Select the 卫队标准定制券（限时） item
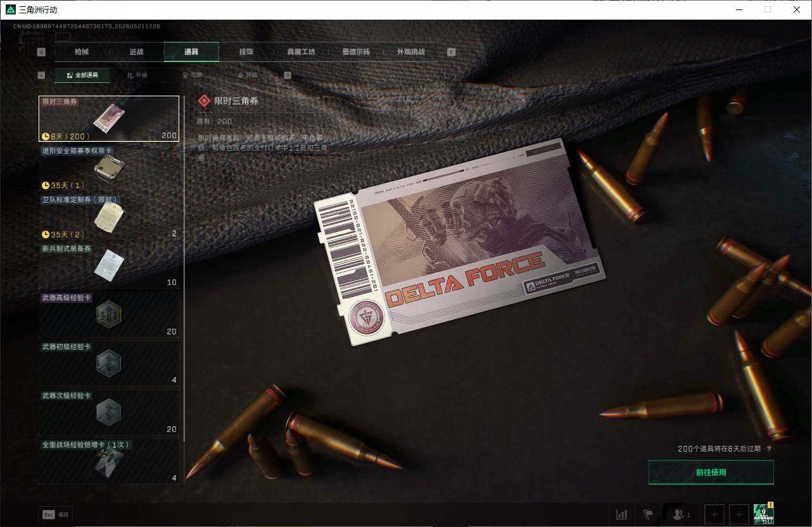This screenshot has height=527, width=812. point(109,217)
